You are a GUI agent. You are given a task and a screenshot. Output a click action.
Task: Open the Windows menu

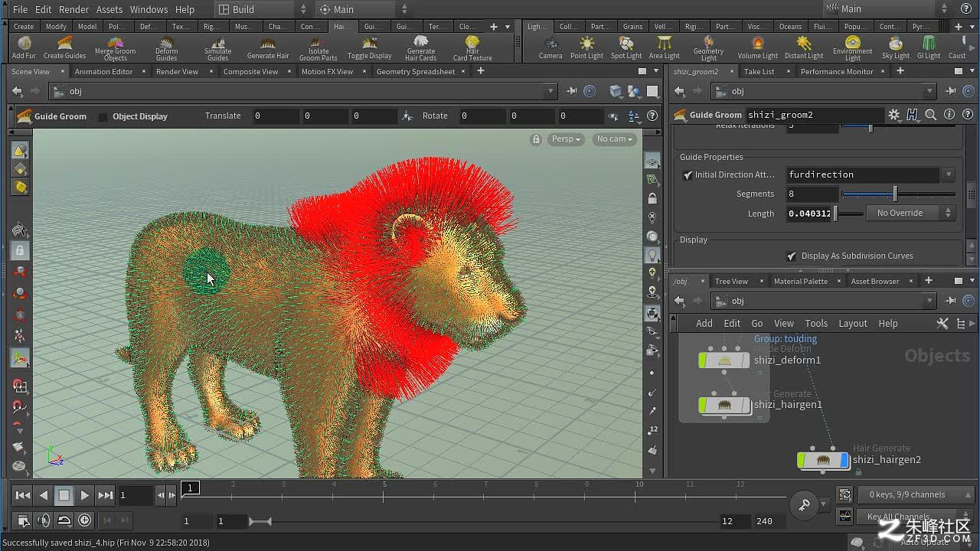[x=149, y=9]
